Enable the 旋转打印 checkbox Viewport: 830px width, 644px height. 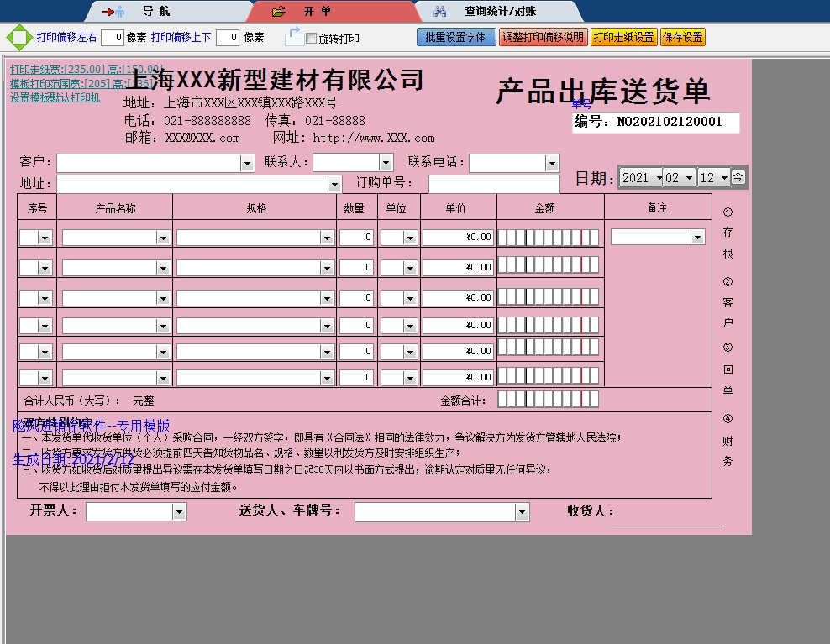tap(312, 39)
